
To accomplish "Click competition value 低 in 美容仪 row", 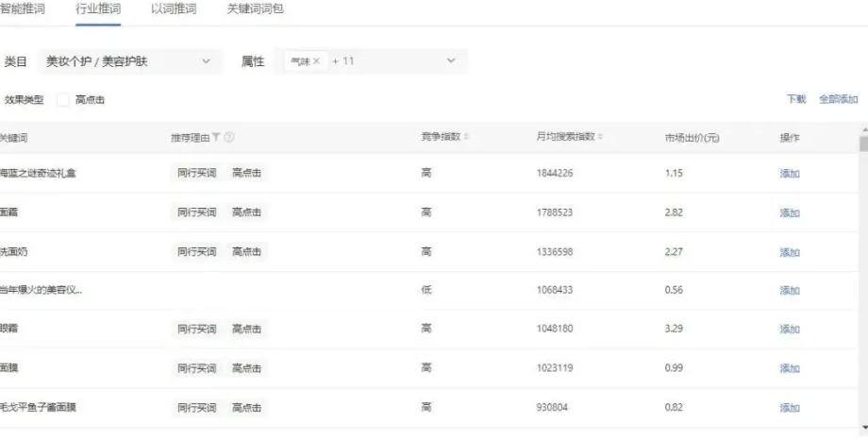I will point(426,290).
